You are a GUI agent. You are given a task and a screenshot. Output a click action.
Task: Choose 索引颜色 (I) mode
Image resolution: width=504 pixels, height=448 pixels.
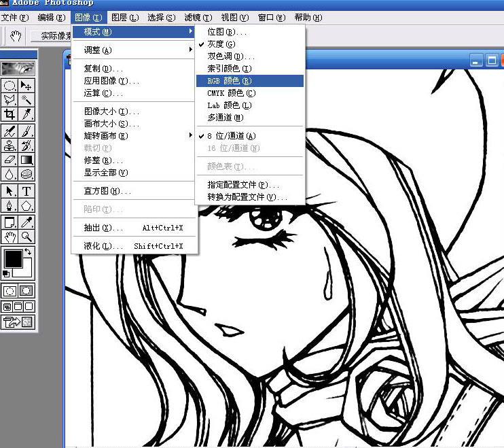(x=250, y=69)
